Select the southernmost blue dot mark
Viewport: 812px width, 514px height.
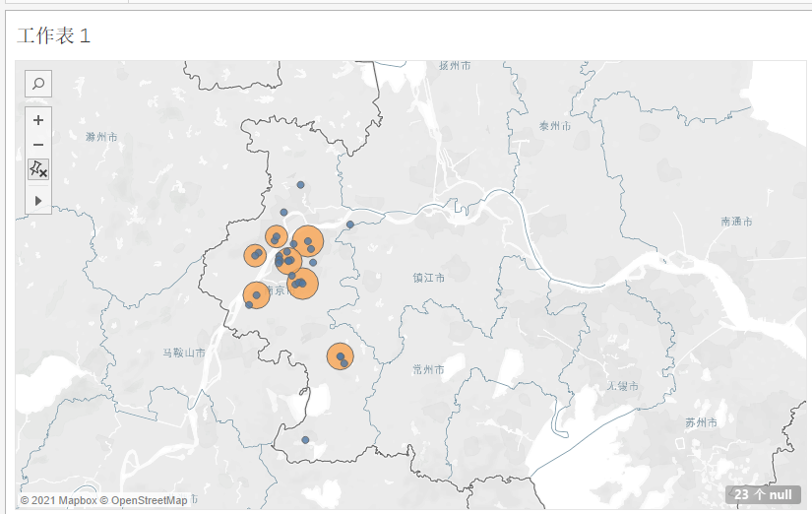(305, 440)
